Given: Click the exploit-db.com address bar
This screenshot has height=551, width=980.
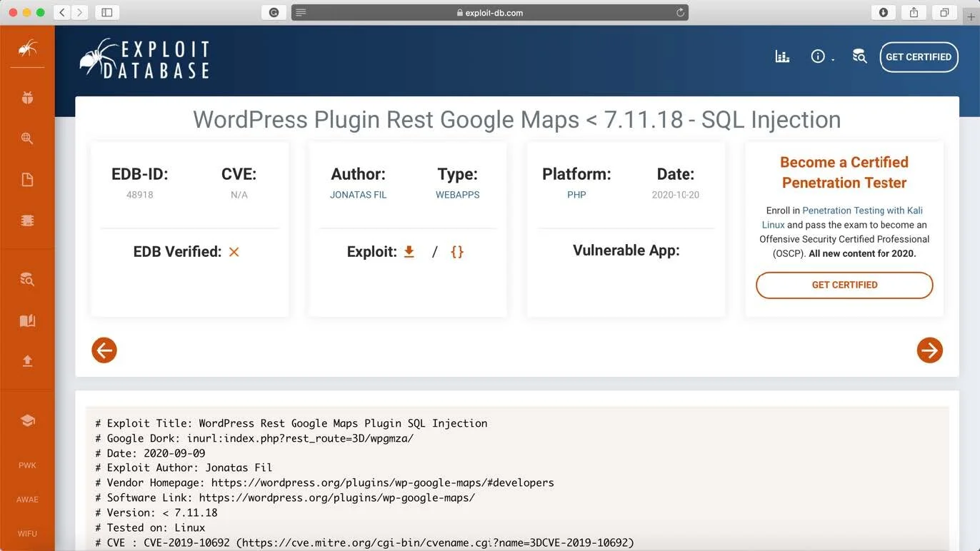Looking at the screenshot, I should (490, 12).
